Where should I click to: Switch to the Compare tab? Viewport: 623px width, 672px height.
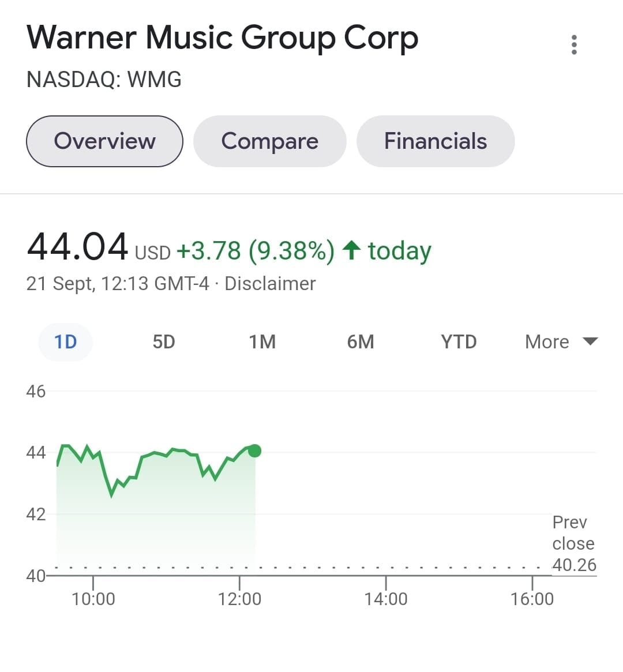tap(269, 141)
